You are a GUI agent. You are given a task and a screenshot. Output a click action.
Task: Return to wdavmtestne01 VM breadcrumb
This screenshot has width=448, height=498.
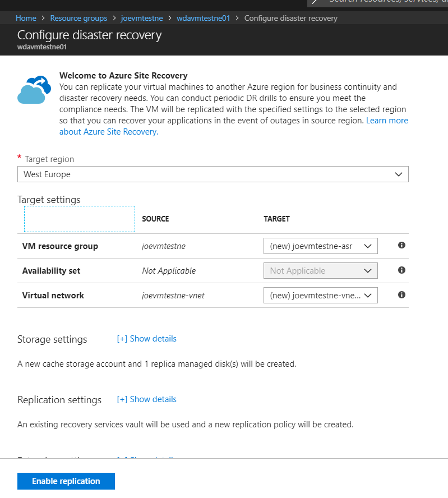[x=204, y=18]
